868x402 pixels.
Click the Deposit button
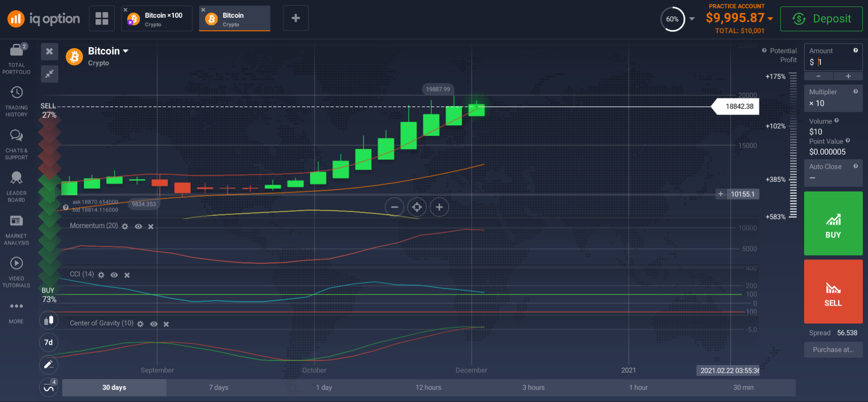coord(821,19)
